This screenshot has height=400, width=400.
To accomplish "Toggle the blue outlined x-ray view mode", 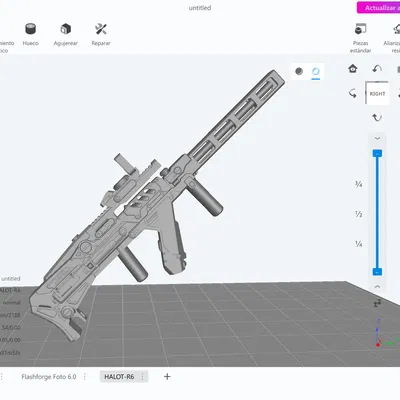I will [x=316, y=71].
